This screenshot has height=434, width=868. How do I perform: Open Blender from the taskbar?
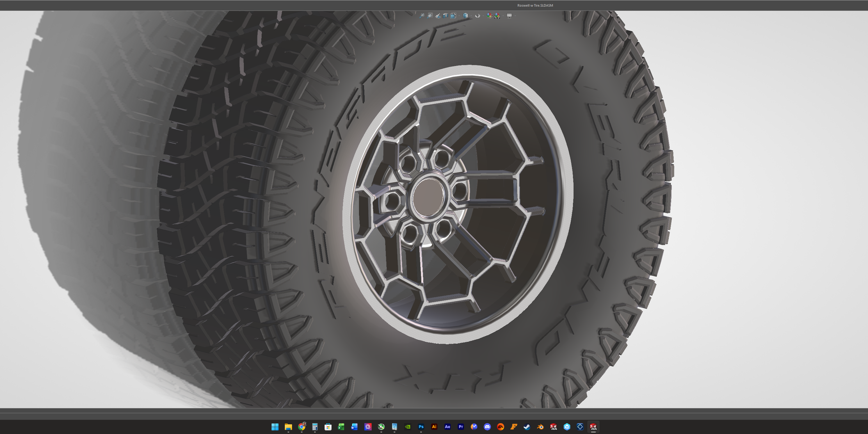(x=540, y=427)
